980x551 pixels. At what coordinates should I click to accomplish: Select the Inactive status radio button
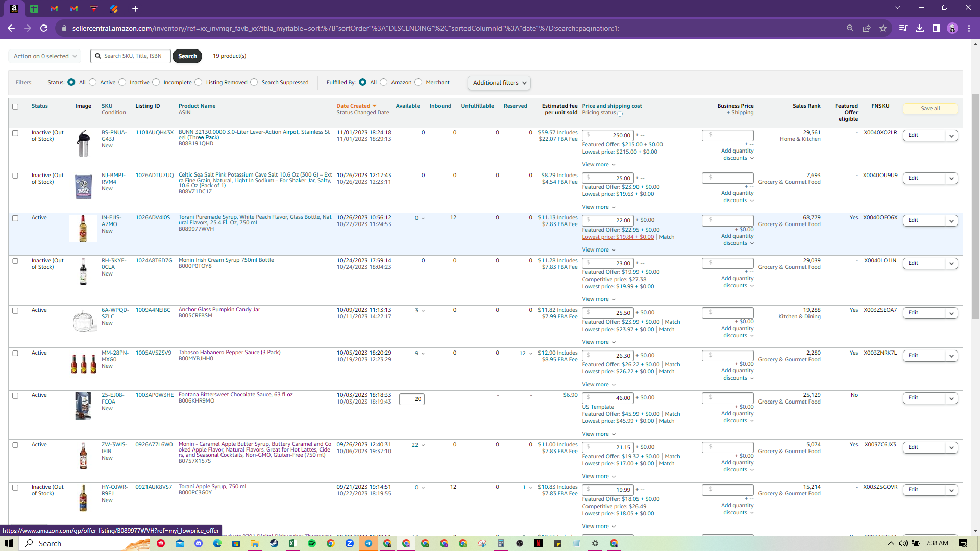pos(122,82)
